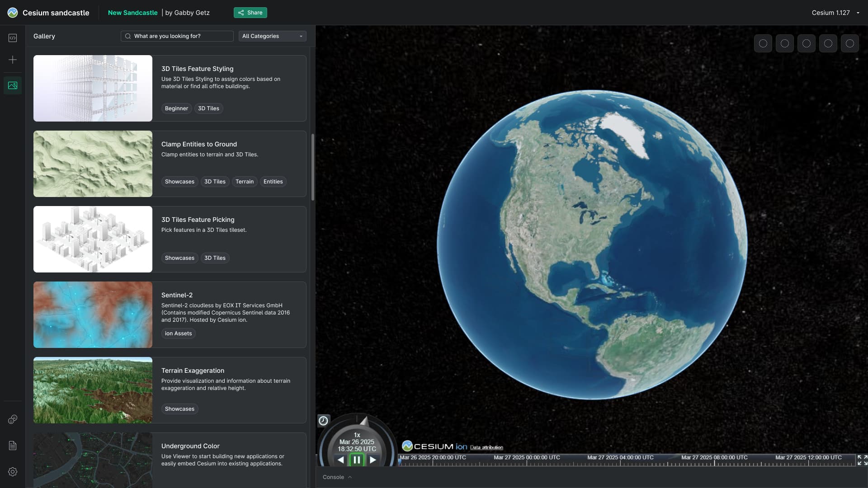Click the 'Clamp Entities to Ground' title
The height and width of the screenshot is (488, 868).
[x=199, y=144]
